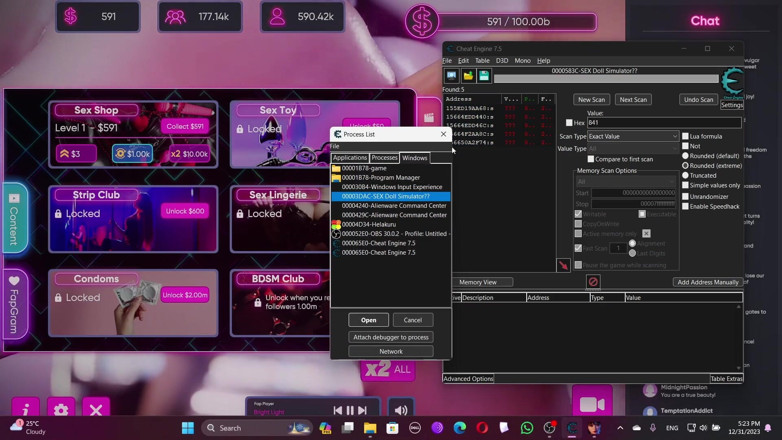Expand system tray hidden icons chevron
This screenshot has height=440, width=782.
620,428
